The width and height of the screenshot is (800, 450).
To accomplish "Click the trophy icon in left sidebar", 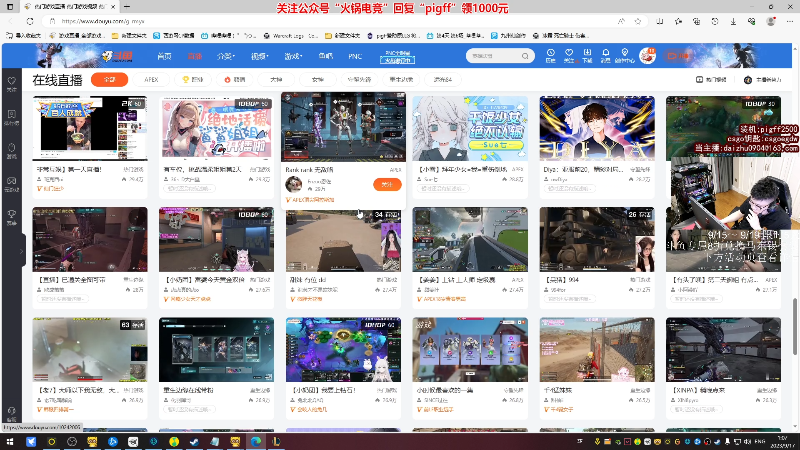I will pos(12,217).
